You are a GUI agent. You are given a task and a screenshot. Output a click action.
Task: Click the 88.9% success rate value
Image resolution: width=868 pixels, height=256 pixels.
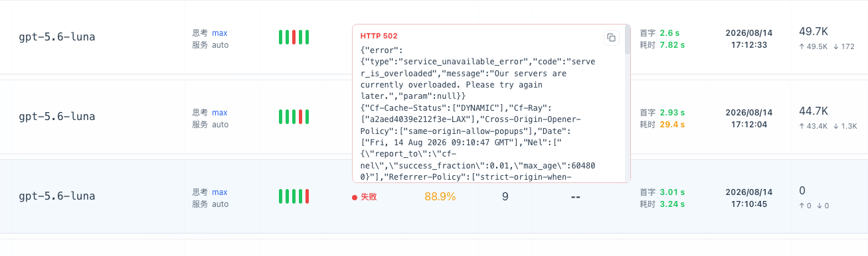pos(440,196)
